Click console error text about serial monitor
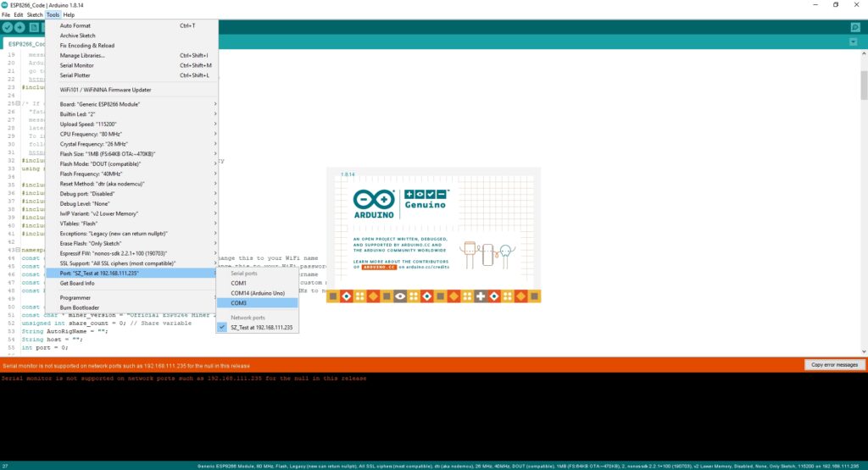Image resolution: width=868 pixels, height=470 pixels. coord(184,379)
